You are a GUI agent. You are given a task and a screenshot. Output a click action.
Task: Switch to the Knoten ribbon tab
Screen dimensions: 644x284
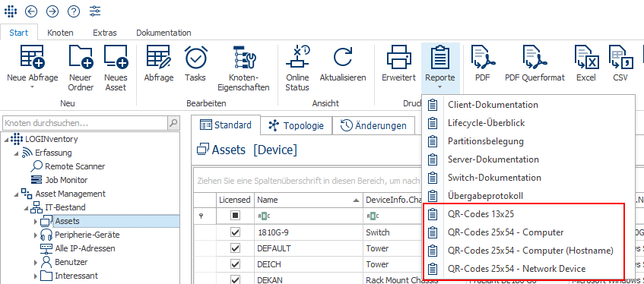tap(60, 33)
